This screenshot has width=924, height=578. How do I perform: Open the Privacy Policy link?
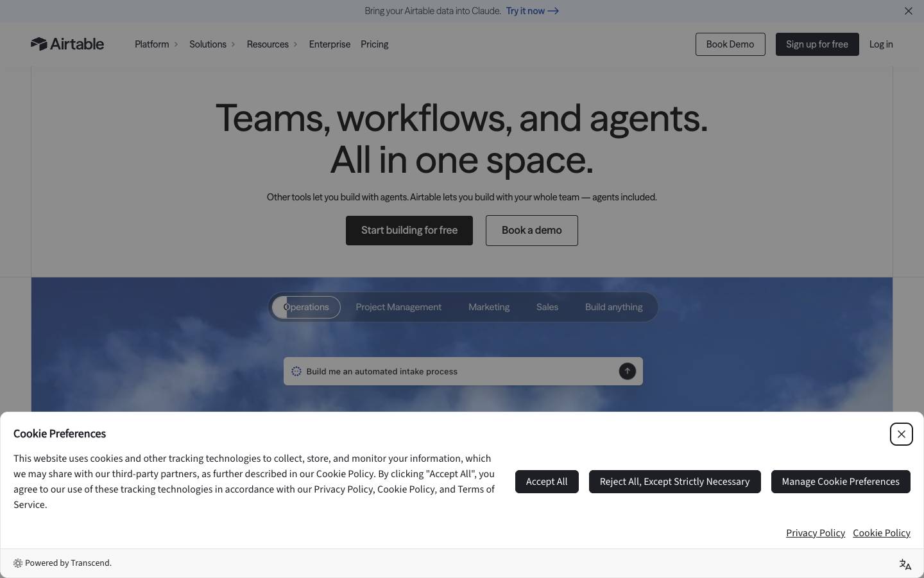[816, 533]
